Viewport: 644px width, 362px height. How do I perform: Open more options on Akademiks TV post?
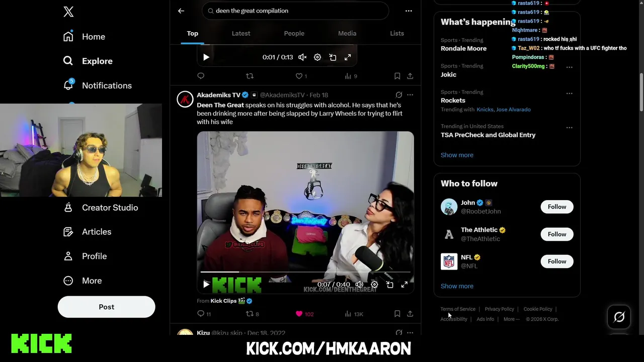click(410, 95)
